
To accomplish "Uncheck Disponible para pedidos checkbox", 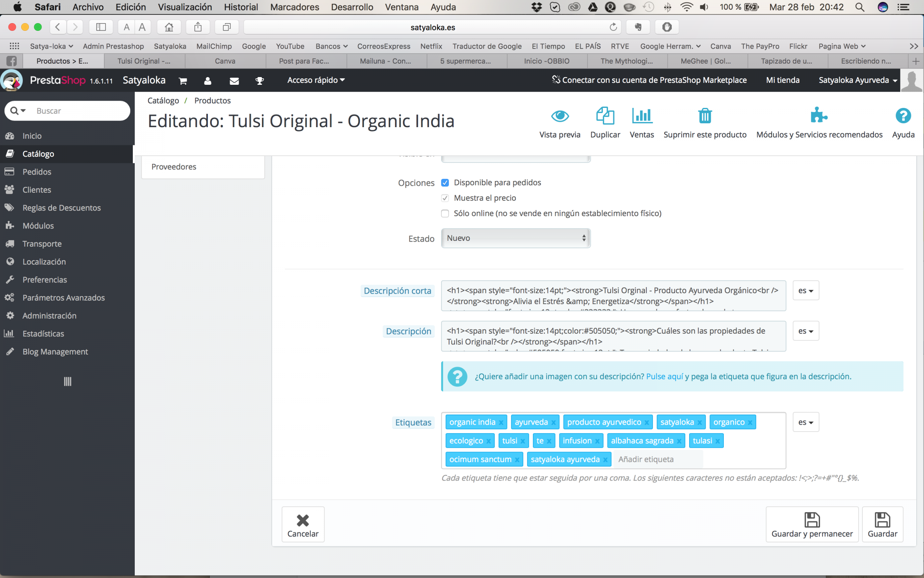I will (x=445, y=183).
